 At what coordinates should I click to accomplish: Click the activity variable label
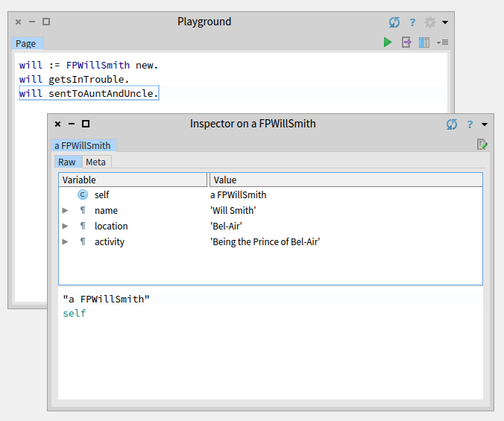110,242
